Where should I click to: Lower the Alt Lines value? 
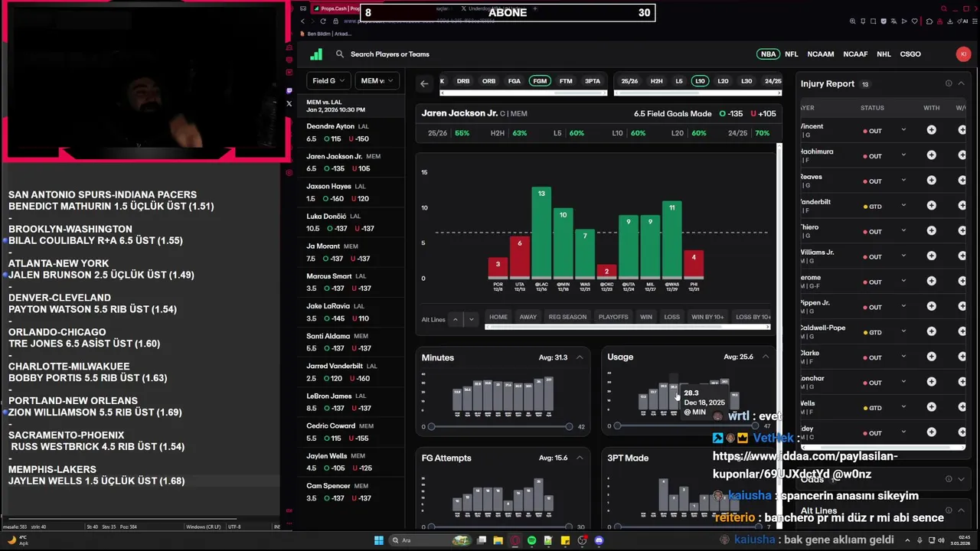472,319
